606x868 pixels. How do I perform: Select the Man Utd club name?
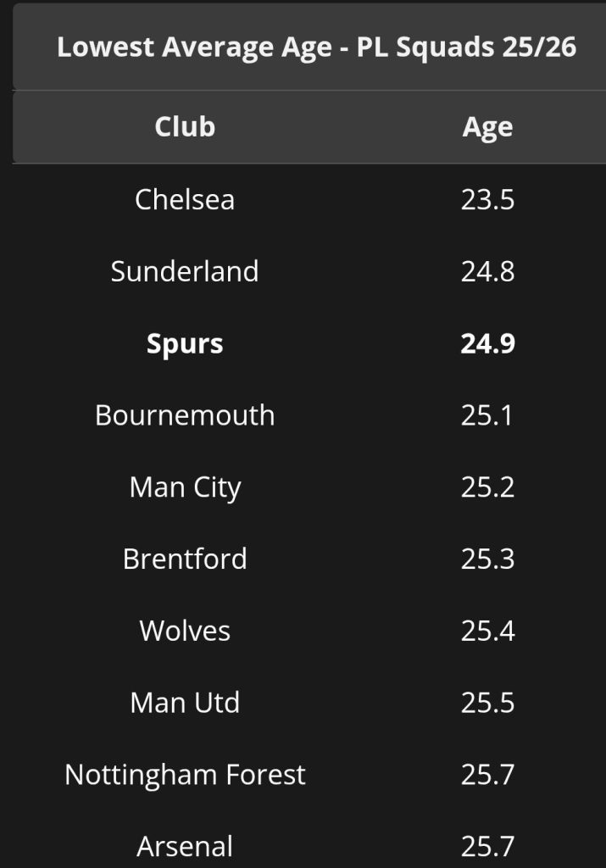coord(185,703)
